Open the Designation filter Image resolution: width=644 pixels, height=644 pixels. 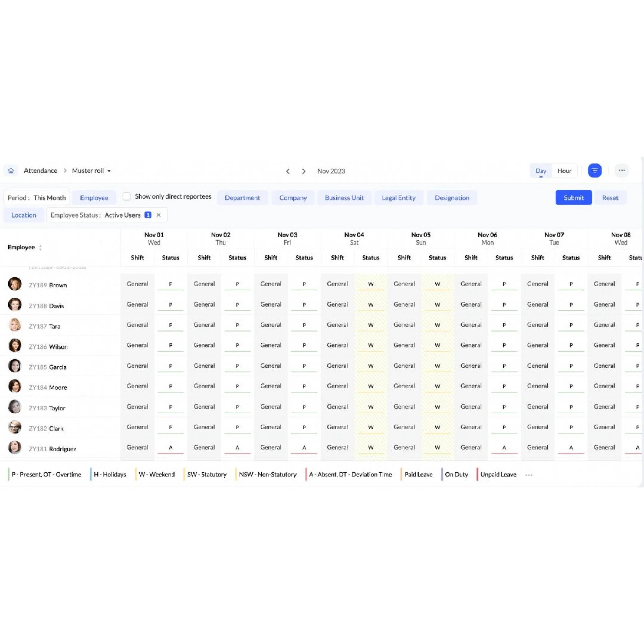point(452,198)
